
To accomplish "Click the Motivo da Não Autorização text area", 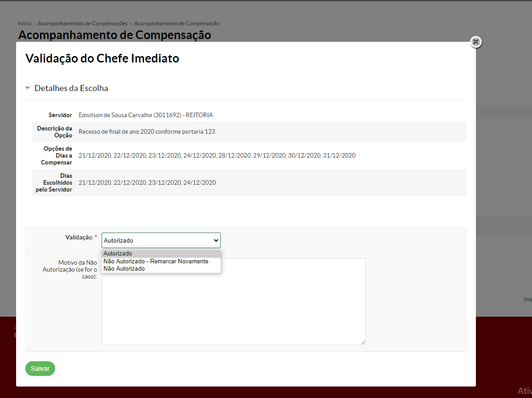I will [x=234, y=301].
